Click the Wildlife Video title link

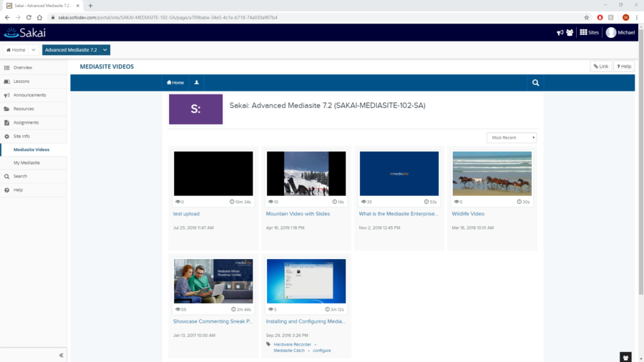pos(468,214)
